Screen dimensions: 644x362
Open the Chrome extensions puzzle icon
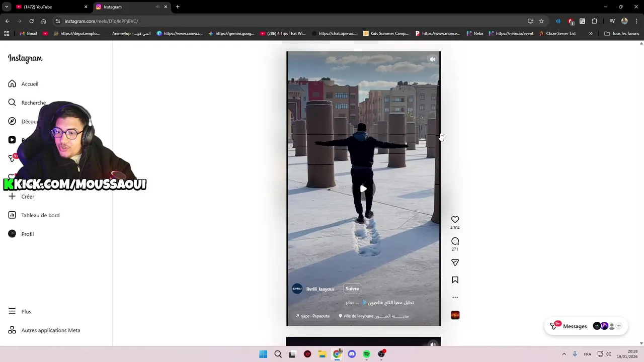coord(594,21)
